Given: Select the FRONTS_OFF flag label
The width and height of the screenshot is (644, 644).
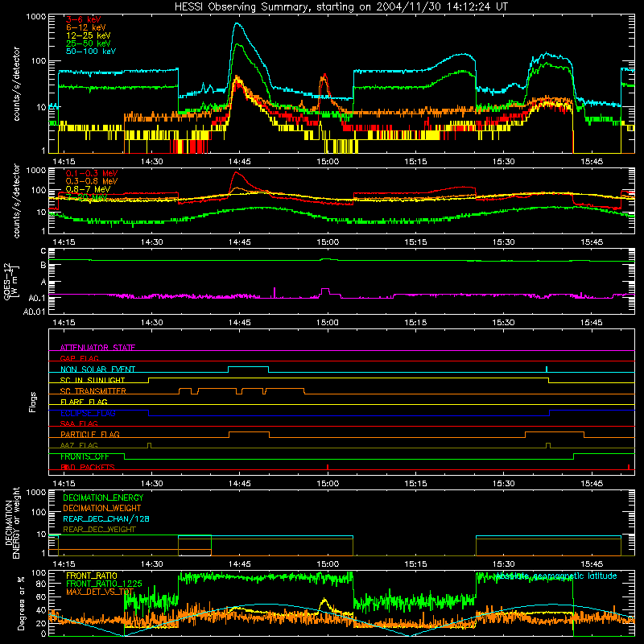Looking at the screenshot, I should 85,456.
